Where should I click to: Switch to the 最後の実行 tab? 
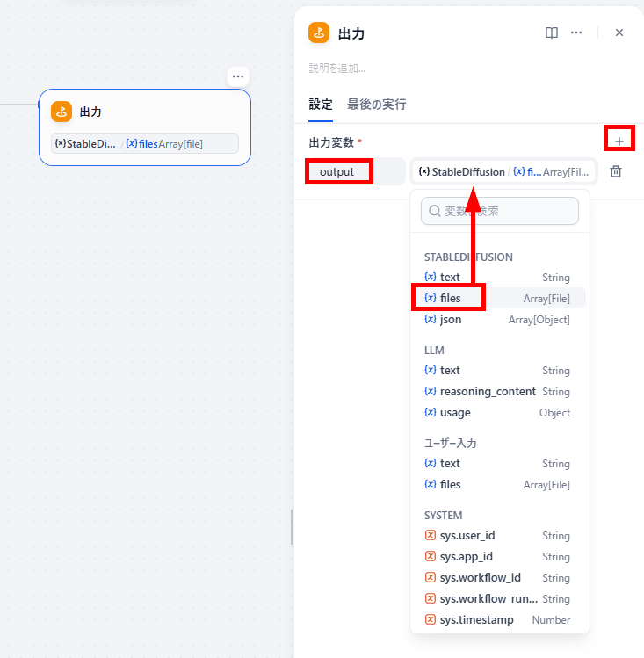point(376,105)
